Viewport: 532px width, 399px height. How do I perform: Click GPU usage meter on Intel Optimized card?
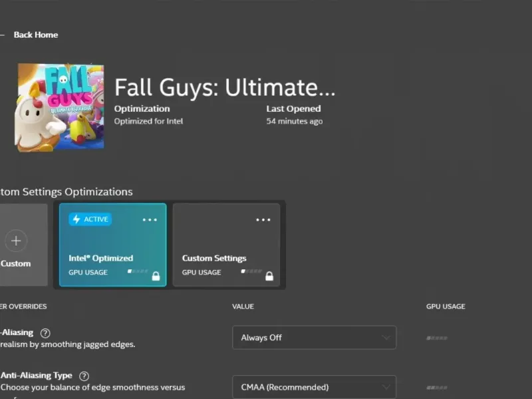pos(138,271)
